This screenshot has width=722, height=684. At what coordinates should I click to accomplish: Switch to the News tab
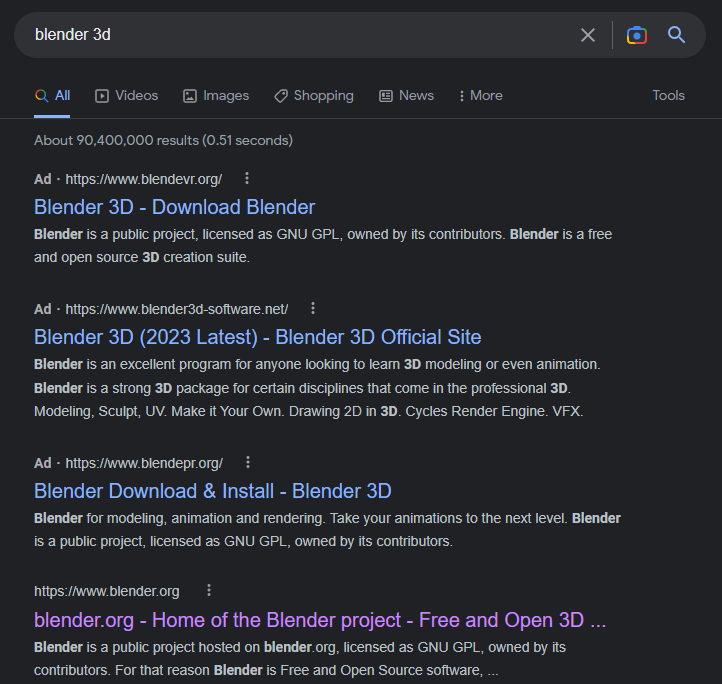pos(406,96)
